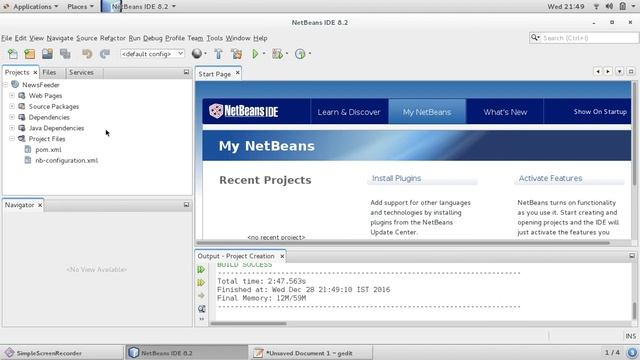Click the Start Page horizontal scrollbar
This screenshot has height=360, width=640.
(403, 242)
